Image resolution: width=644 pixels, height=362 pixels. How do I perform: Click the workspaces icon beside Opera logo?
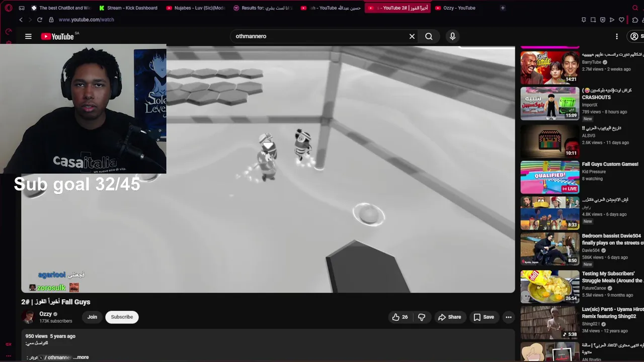22,8
